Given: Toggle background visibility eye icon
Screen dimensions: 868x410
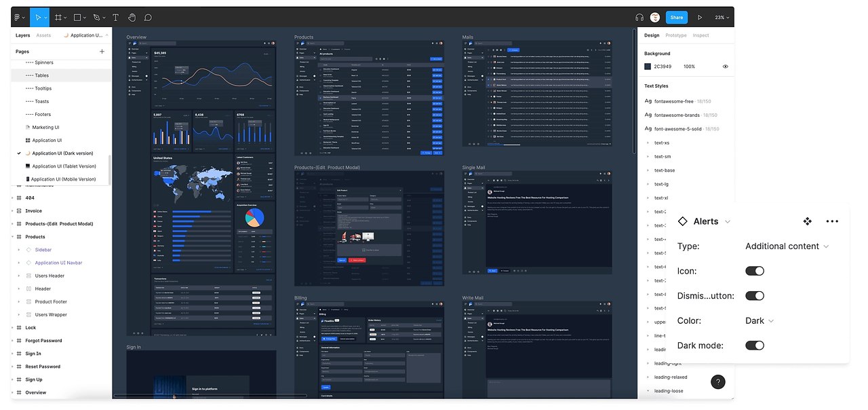Looking at the screenshot, I should (725, 67).
